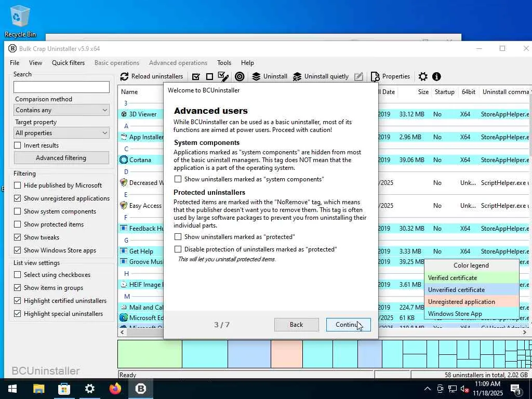Screen dimensions: 532x399
Task: Check Hide published by Microsoft
Action: tap(17, 185)
